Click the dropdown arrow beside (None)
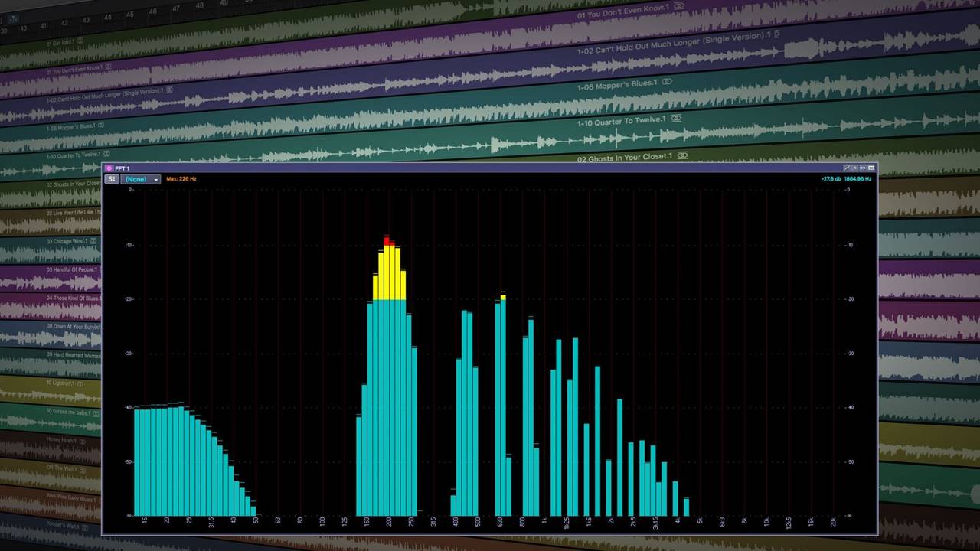The width and height of the screenshot is (980, 551). (x=156, y=179)
